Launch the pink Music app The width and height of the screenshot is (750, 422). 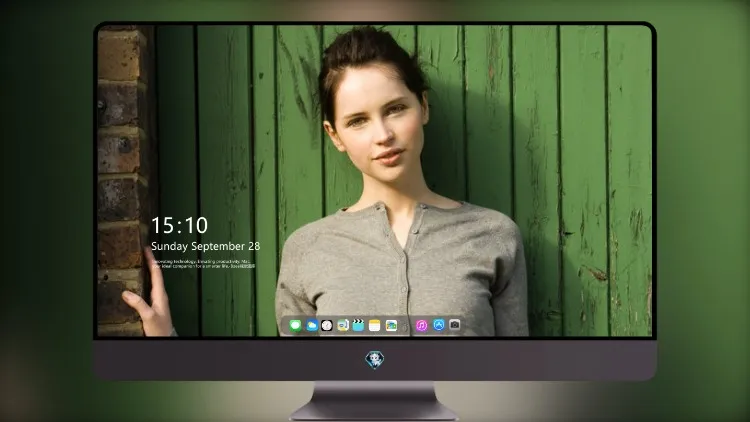[421, 325]
